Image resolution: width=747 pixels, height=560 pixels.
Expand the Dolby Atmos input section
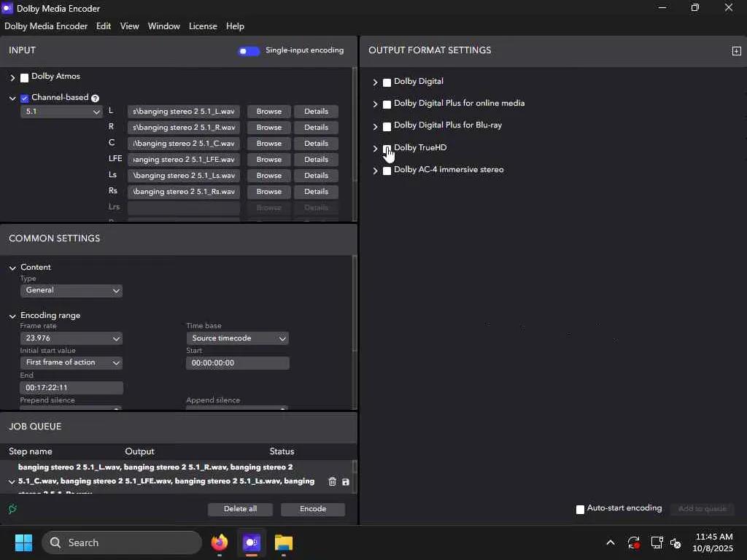coord(13,77)
